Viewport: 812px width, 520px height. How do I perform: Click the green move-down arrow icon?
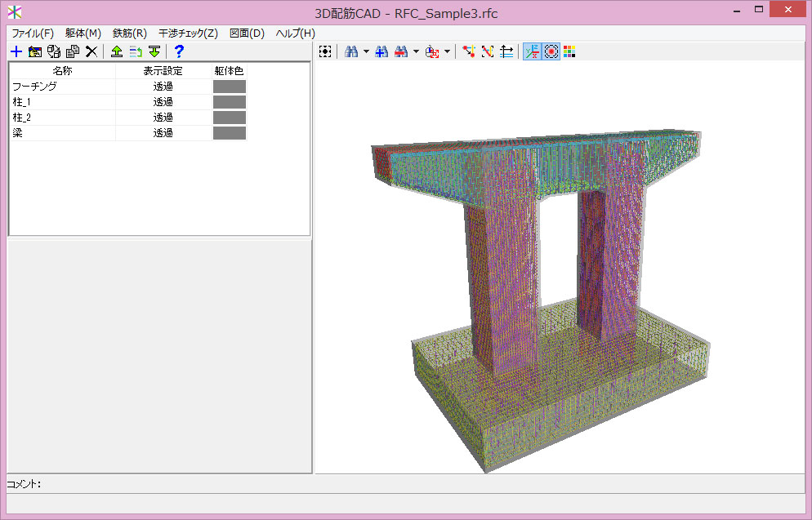[154, 51]
